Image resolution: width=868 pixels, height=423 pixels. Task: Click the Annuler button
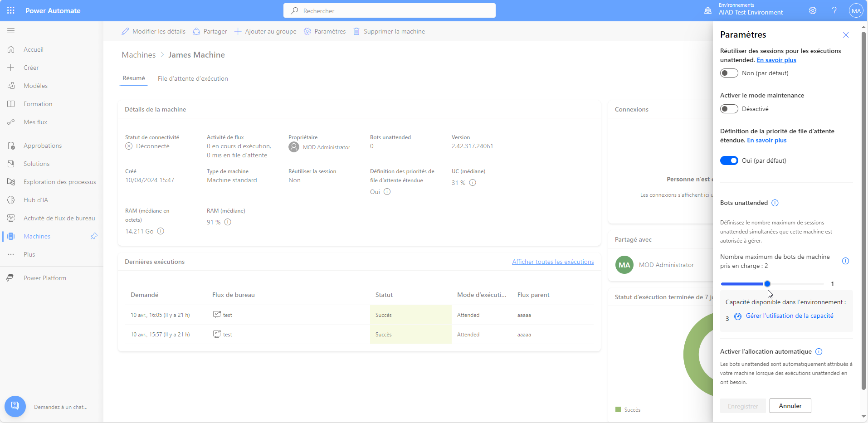coord(790,406)
